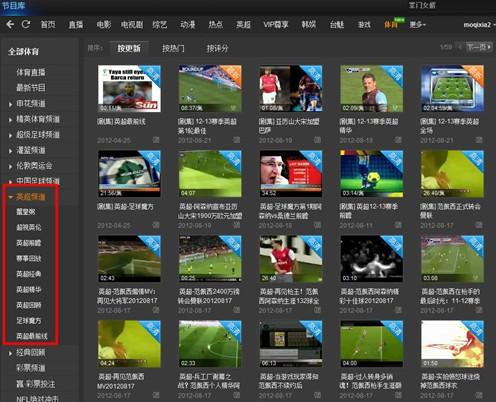
Task: Select 英超前瞻 under 英超频道
Action: (x=29, y=243)
